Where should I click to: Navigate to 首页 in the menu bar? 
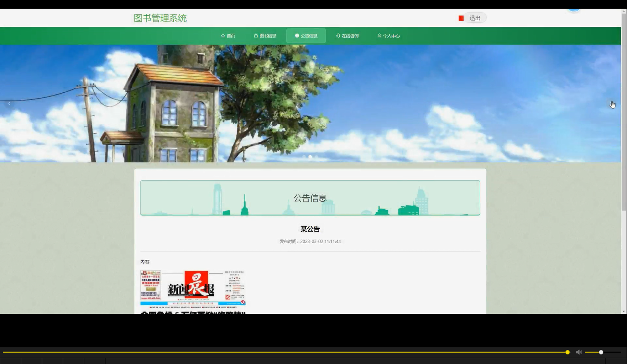point(228,36)
